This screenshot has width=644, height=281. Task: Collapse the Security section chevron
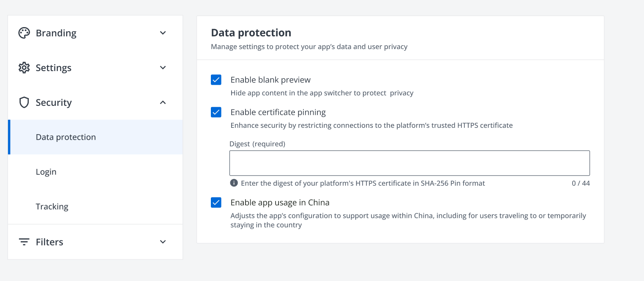(163, 102)
